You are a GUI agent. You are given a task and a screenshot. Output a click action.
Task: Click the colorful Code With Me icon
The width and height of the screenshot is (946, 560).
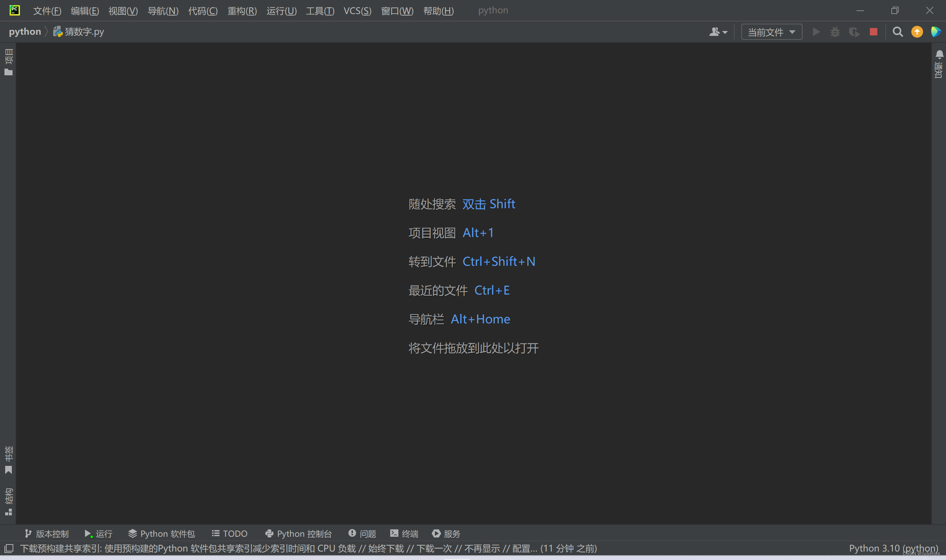click(x=936, y=32)
